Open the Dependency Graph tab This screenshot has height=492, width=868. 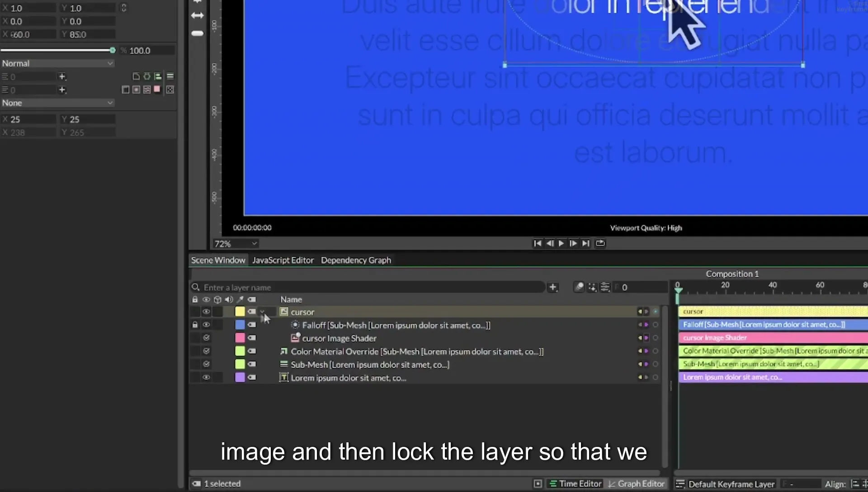click(x=356, y=260)
